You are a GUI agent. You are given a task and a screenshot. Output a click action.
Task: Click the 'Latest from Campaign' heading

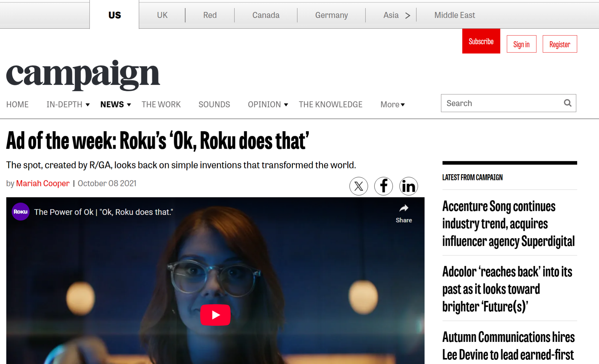[472, 177]
